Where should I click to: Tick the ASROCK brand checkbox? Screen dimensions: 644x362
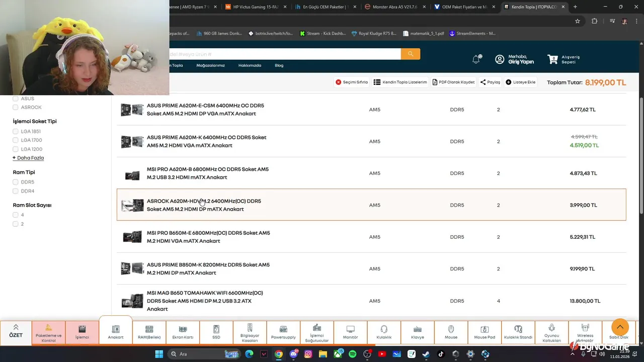click(x=16, y=108)
